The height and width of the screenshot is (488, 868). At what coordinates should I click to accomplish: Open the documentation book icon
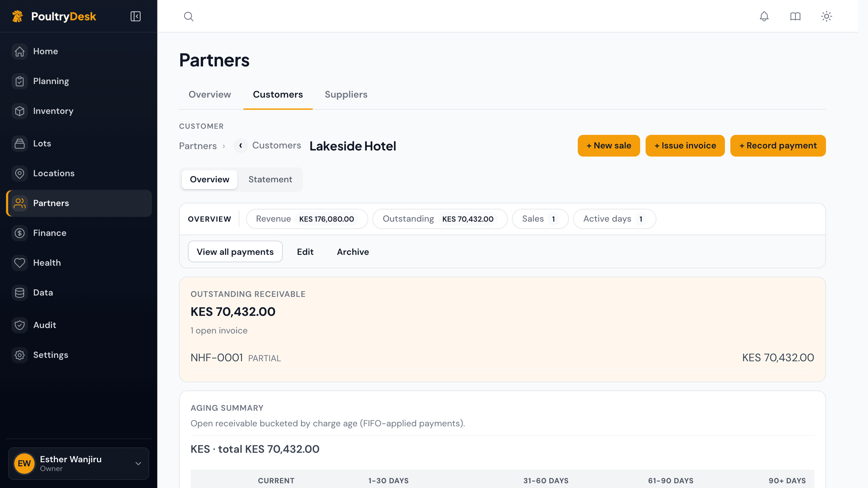[x=795, y=16]
